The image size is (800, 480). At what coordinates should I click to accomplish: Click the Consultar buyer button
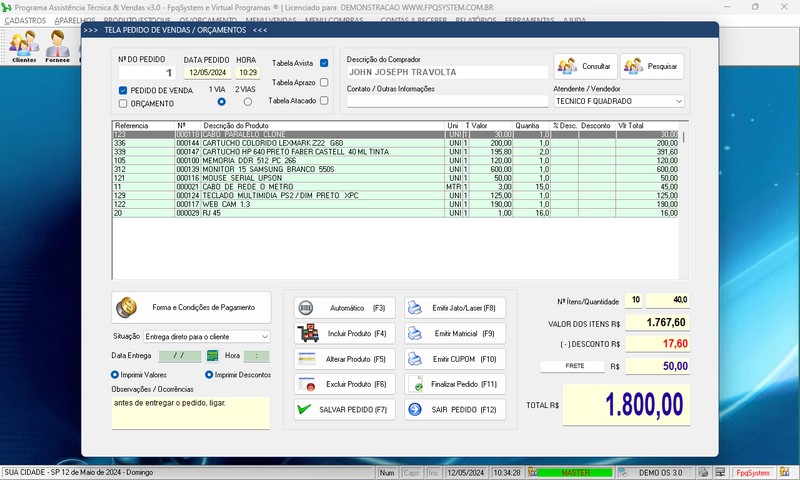(583, 67)
